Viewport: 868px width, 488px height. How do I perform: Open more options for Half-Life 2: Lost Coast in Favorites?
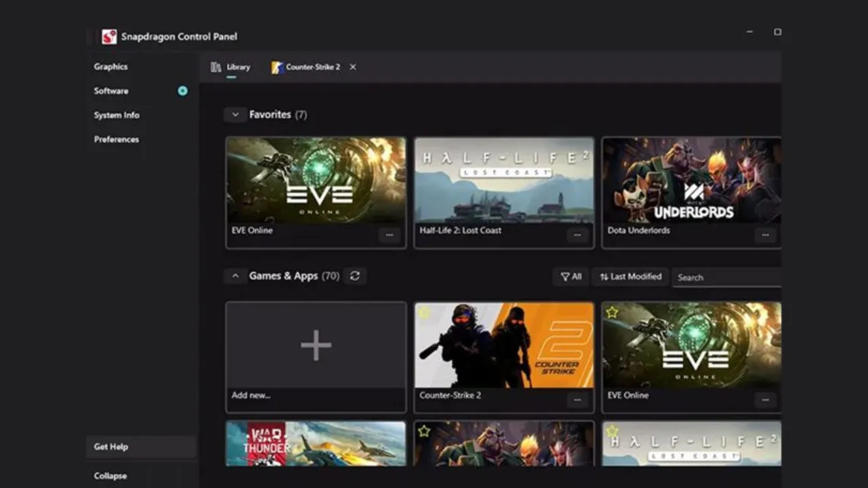(x=577, y=235)
